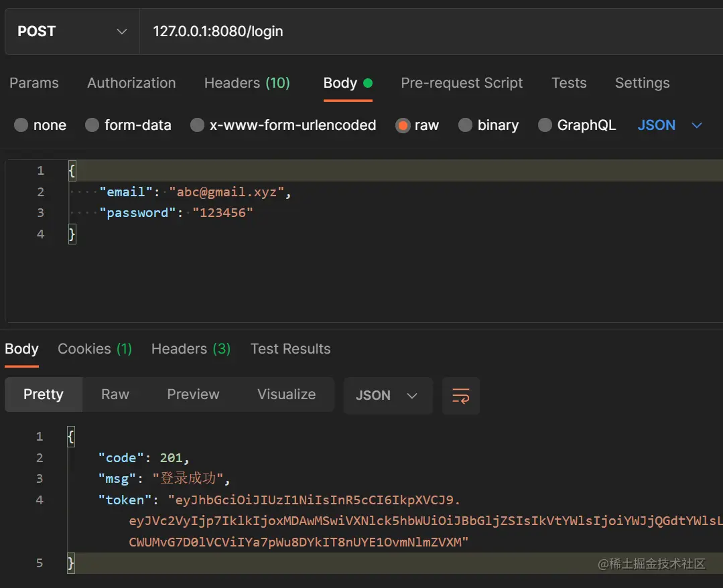Open the Settings tab

click(643, 83)
